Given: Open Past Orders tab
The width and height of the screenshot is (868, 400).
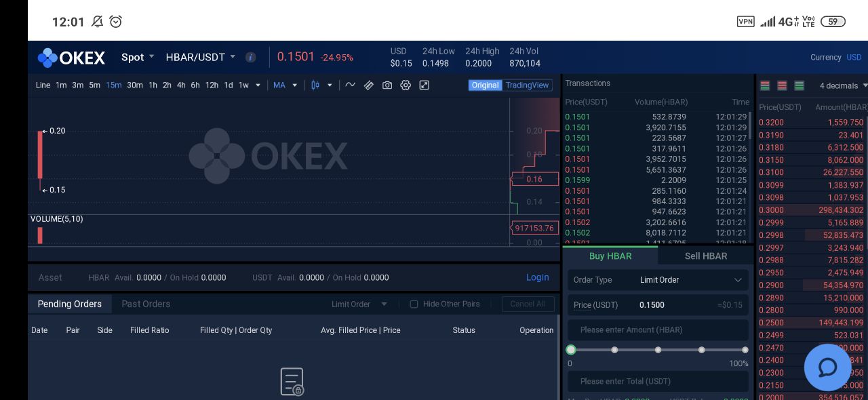Looking at the screenshot, I should pos(146,304).
